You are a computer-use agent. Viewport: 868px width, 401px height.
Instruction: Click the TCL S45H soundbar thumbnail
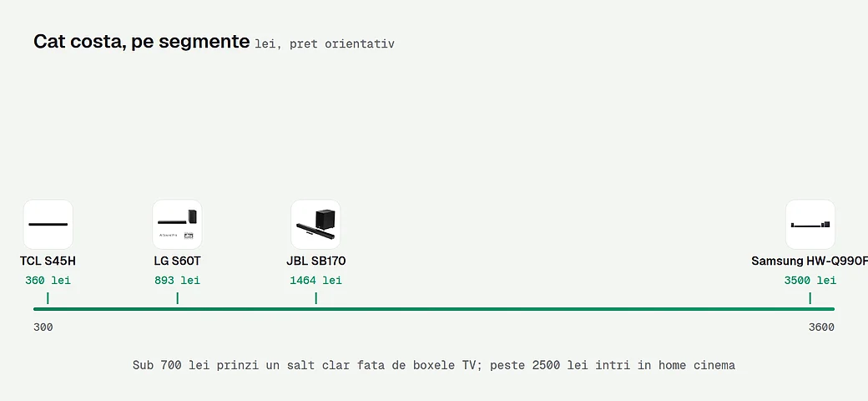click(48, 225)
